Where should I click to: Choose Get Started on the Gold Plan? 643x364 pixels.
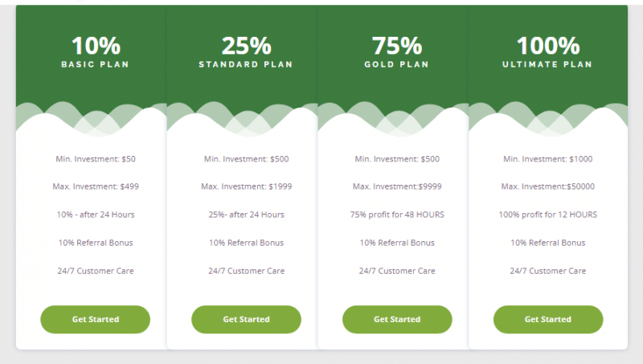[x=397, y=319]
